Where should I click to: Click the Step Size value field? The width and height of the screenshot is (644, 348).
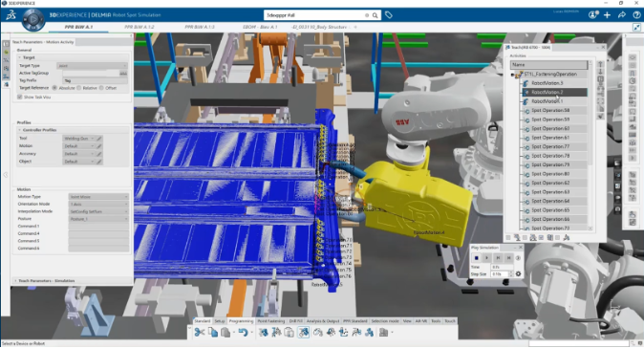[500, 273]
